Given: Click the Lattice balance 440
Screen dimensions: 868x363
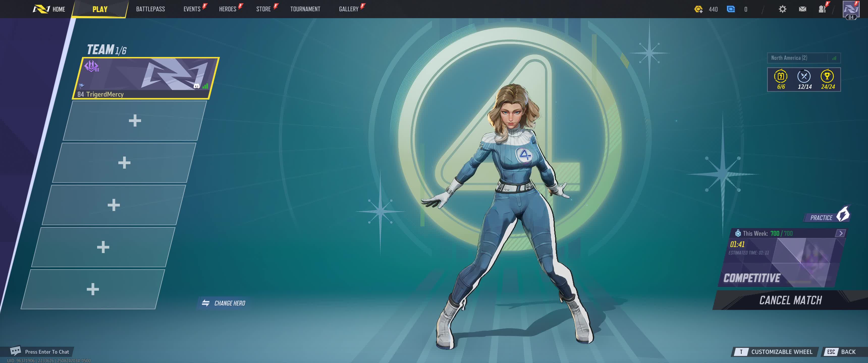Looking at the screenshot, I should [x=713, y=9].
